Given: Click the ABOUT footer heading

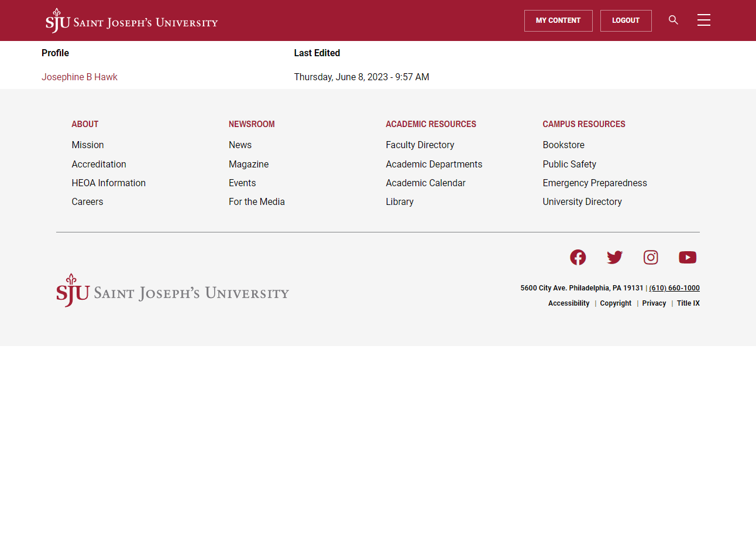Looking at the screenshot, I should point(85,124).
